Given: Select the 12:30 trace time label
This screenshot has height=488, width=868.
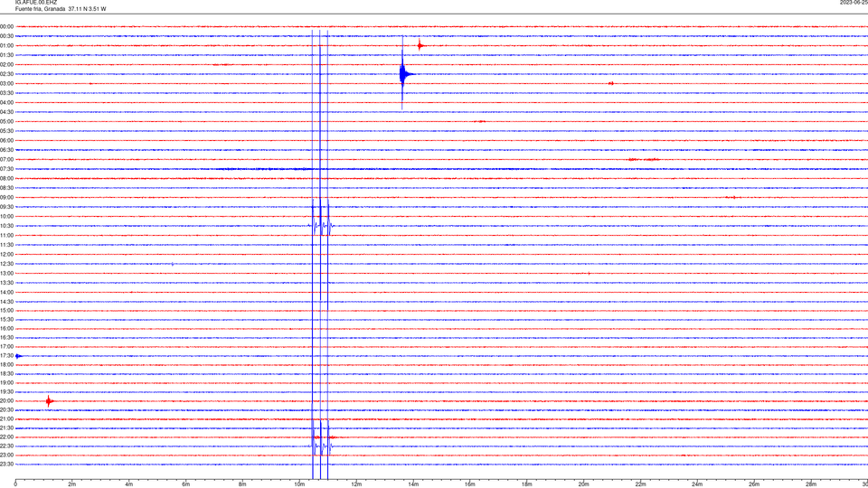Looking at the screenshot, I should pos(6,264).
